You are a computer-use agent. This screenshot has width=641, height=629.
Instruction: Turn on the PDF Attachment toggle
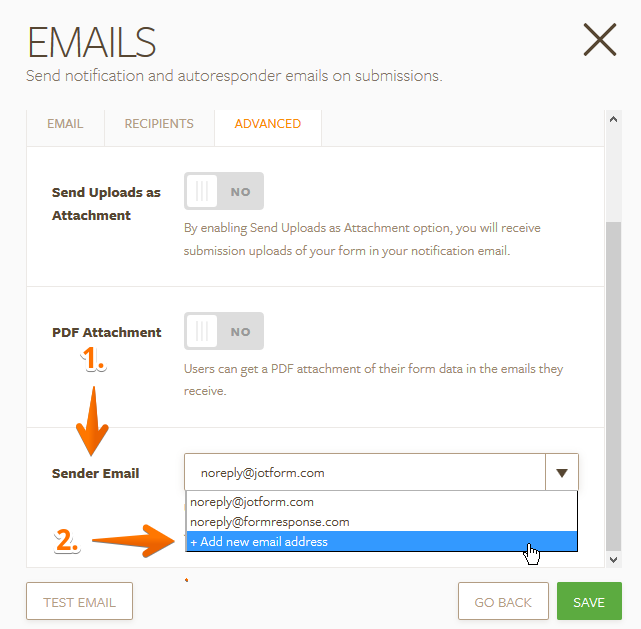pos(224,331)
